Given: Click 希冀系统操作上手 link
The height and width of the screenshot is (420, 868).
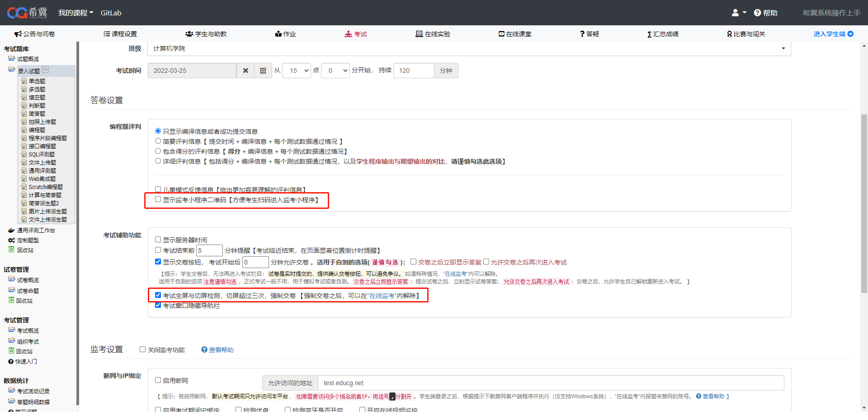Looking at the screenshot, I should (x=831, y=13).
